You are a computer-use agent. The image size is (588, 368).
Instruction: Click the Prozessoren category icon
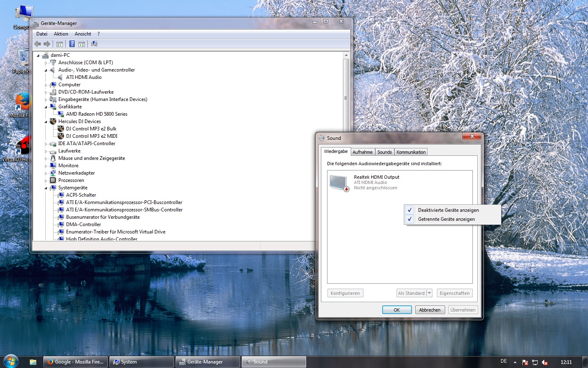pos(53,180)
